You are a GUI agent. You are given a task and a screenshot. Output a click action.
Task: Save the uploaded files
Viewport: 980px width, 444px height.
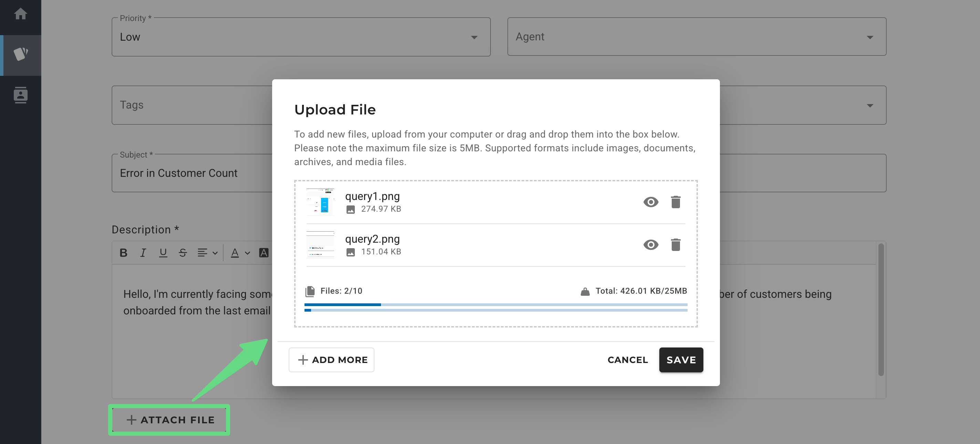tap(681, 360)
